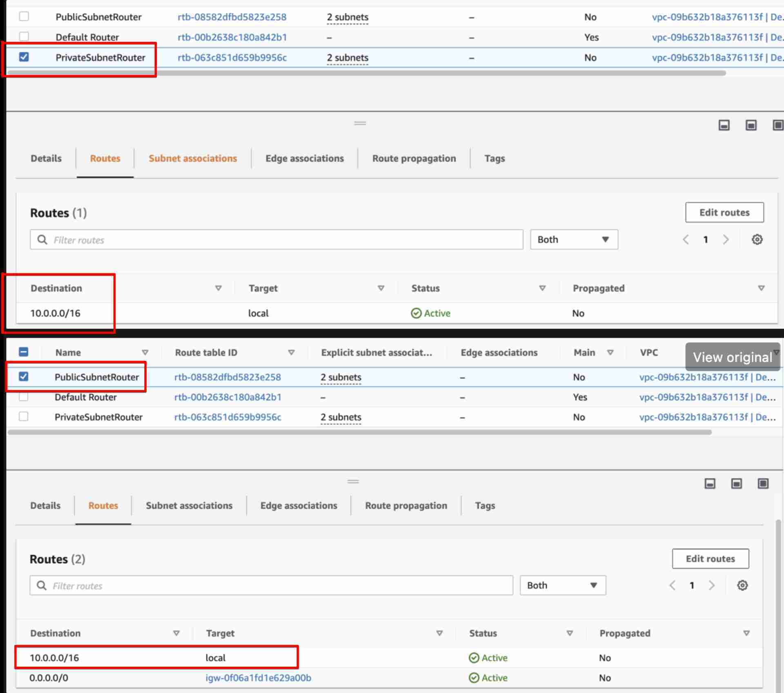Select the 0.0.0.0/0 destination cell
The height and width of the screenshot is (693, 784).
click(x=49, y=678)
